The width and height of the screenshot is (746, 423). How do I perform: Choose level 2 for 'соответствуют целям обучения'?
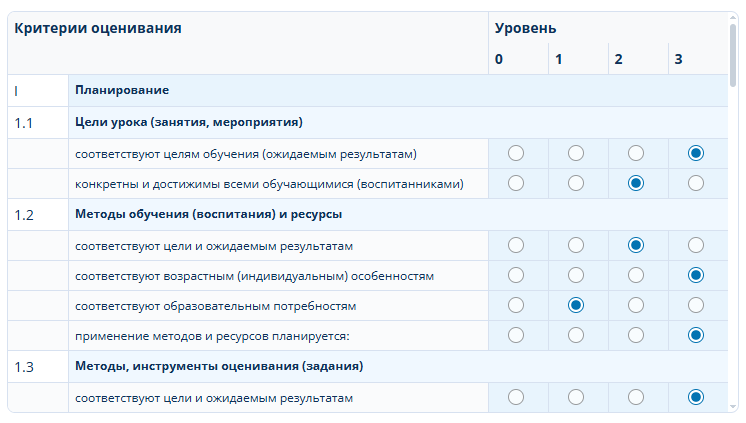click(x=636, y=153)
